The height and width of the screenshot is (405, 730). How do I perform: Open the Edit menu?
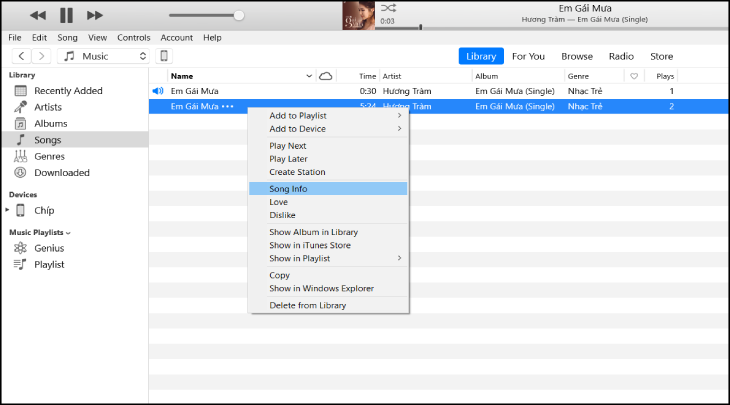coord(39,38)
